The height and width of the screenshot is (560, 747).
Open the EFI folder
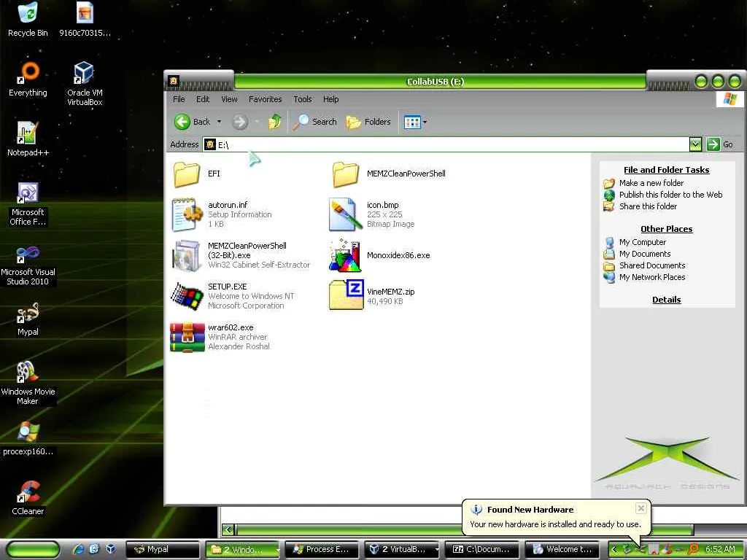[x=186, y=174]
